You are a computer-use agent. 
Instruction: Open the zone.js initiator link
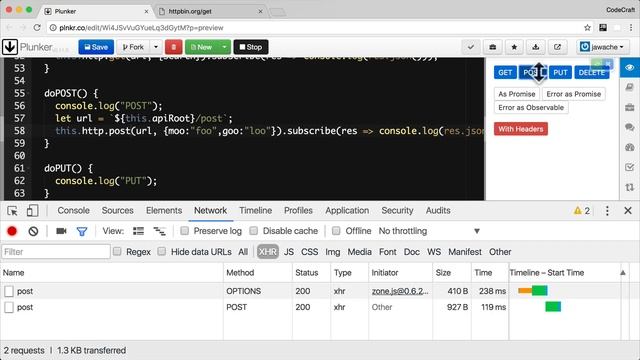point(400,291)
